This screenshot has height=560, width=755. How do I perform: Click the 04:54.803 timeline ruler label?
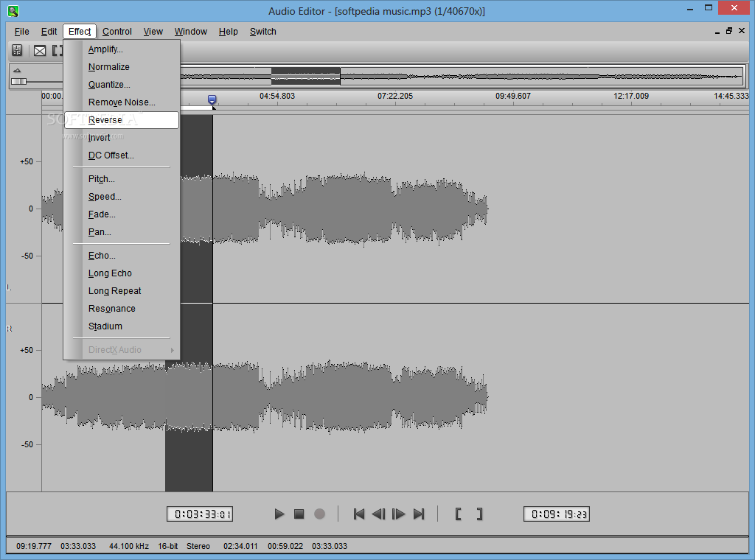click(x=277, y=97)
